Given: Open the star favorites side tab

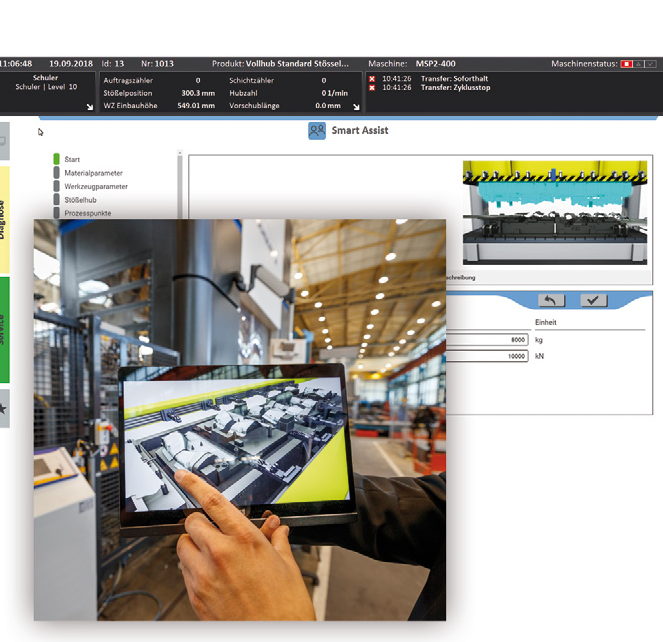Looking at the screenshot, I should coord(4,409).
